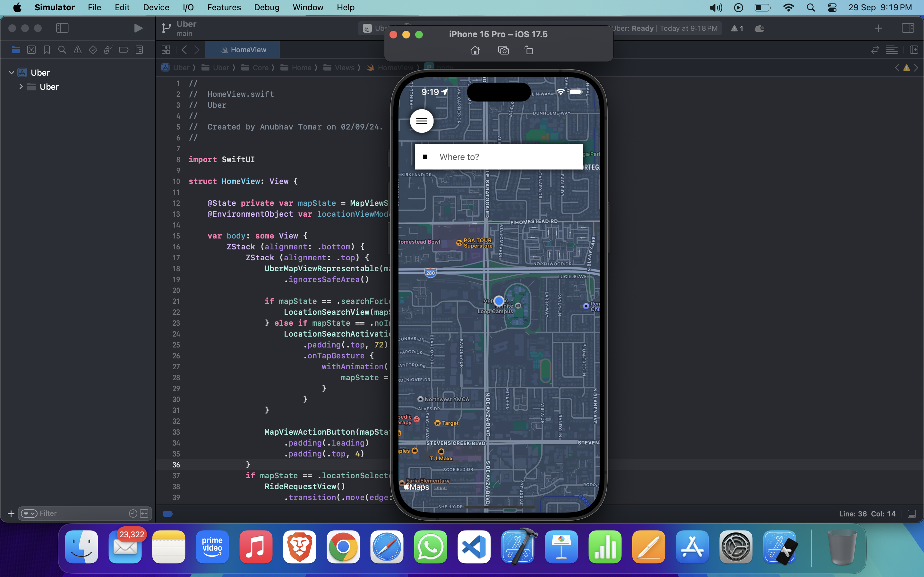Click the Legal link on the map
Image resolution: width=924 pixels, height=577 pixels.
point(440,488)
